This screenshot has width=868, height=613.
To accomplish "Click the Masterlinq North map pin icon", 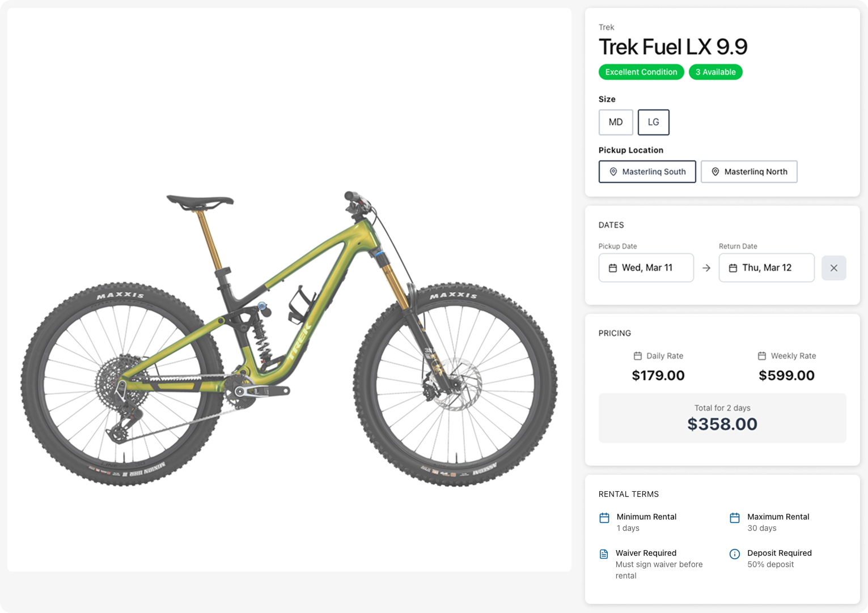I will (715, 172).
